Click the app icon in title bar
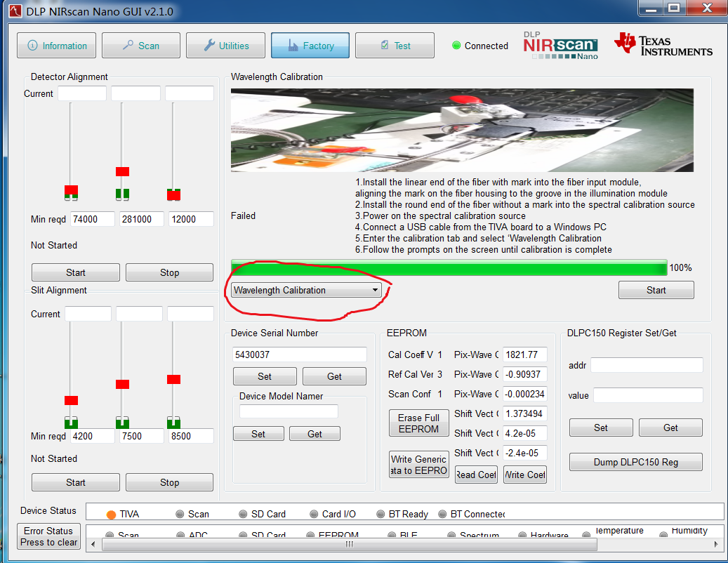728x563 pixels. [15, 11]
